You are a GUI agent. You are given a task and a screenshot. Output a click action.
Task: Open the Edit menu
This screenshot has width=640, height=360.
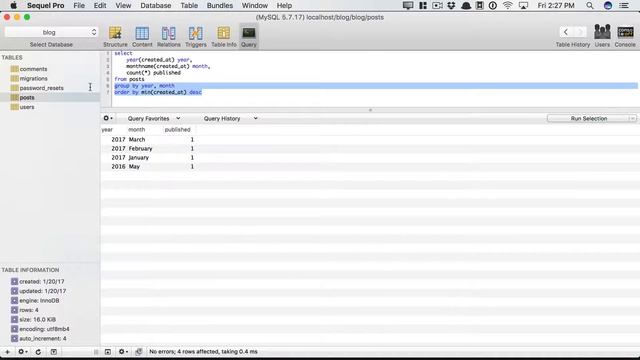pos(100,5)
